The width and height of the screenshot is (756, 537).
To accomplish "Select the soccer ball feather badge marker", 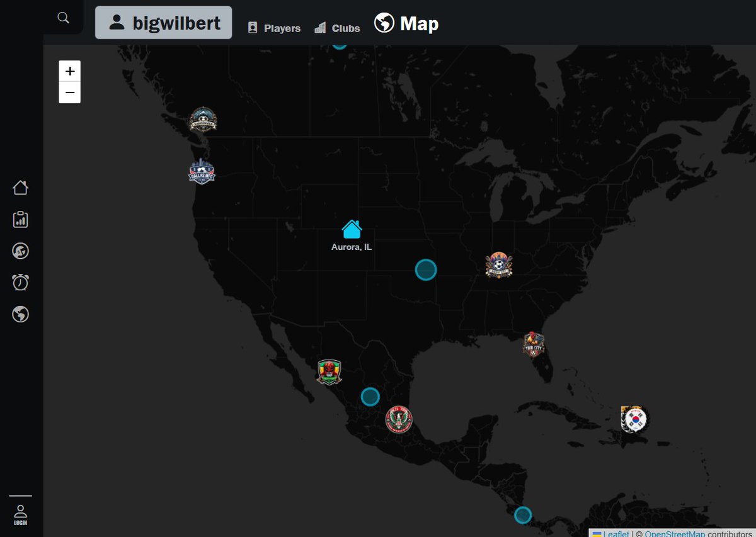I will 499,264.
